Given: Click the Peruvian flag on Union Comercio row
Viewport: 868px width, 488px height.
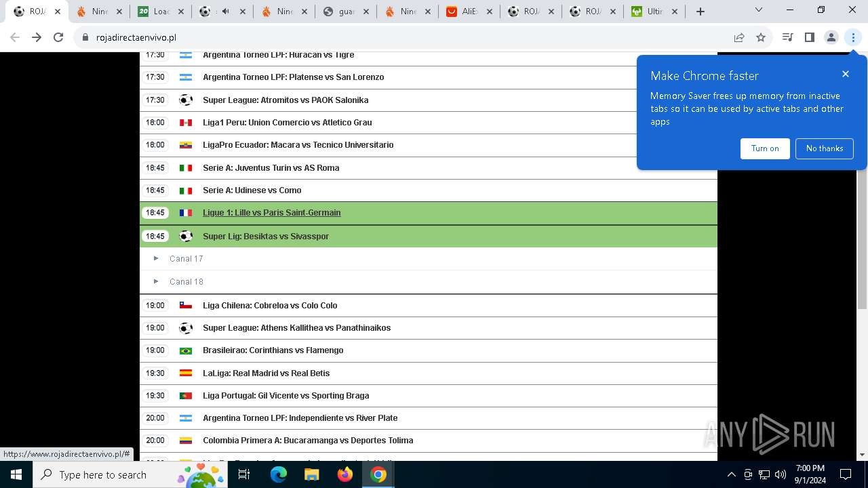Looking at the screenshot, I should coord(185,123).
